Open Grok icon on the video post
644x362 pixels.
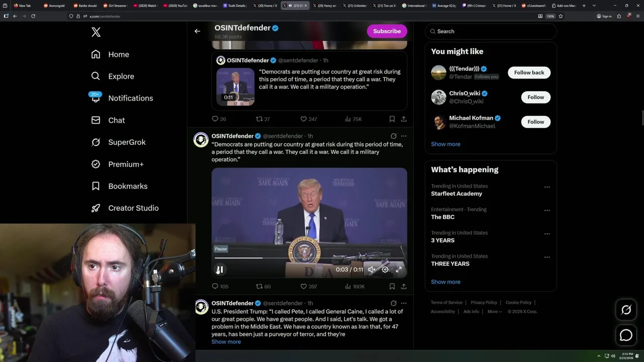pos(393,136)
